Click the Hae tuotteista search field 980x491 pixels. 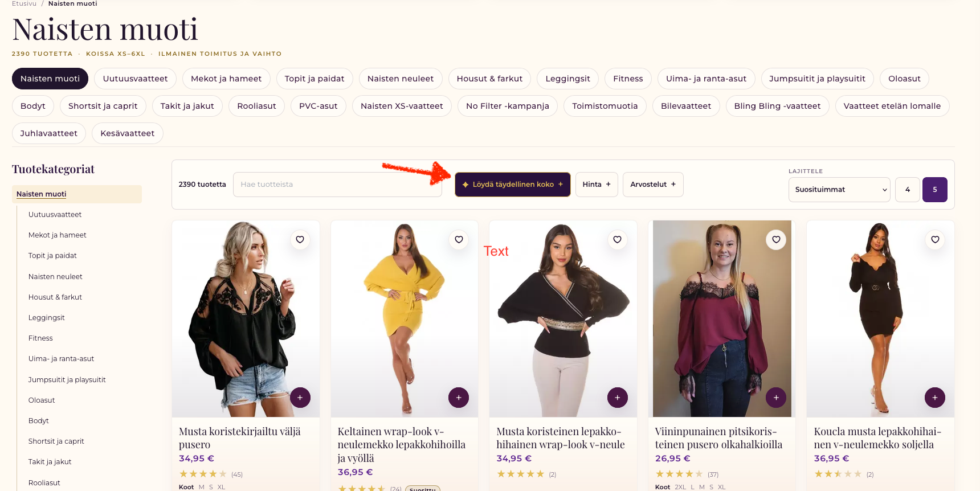(337, 185)
